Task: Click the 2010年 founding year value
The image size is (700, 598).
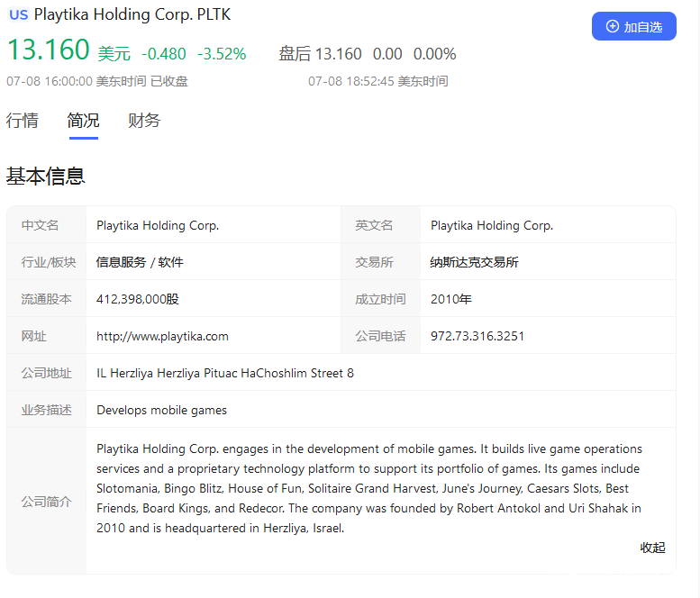Action: pyautogui.click(x=450, y=299)
